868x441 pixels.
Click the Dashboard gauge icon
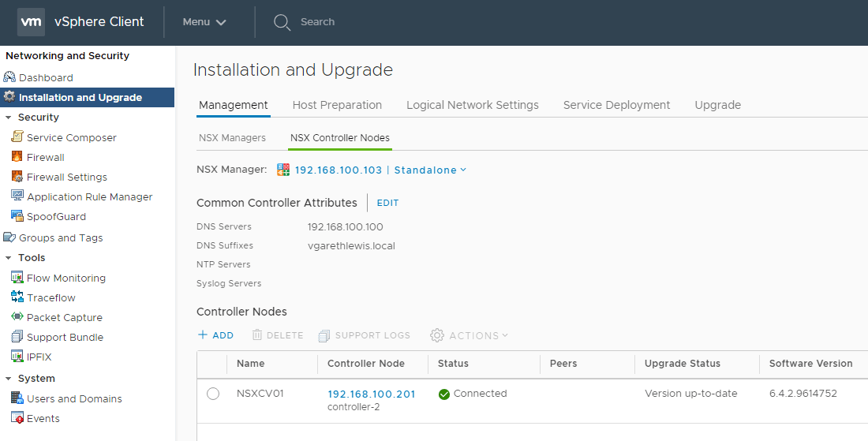click(9, 77)
